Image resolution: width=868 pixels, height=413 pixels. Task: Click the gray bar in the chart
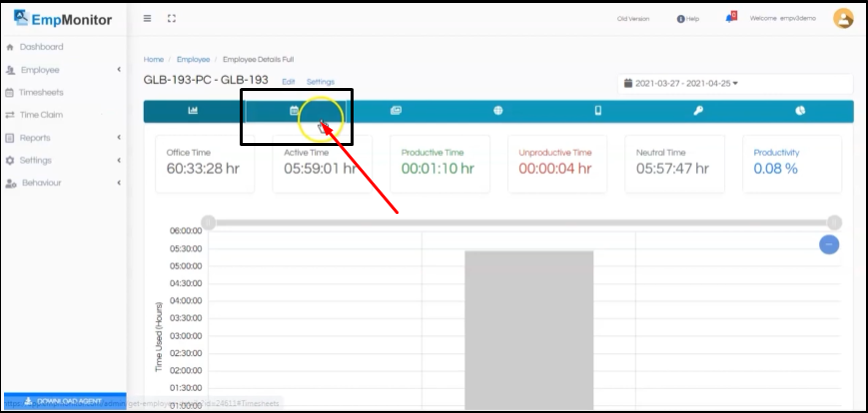[x=529, y=330]
